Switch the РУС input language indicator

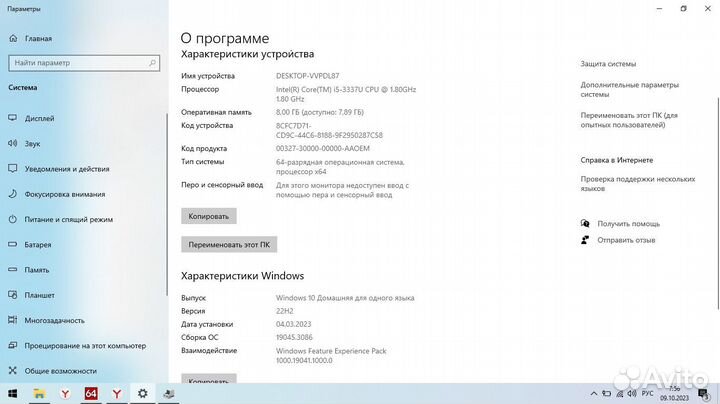(x=647, y=394)
